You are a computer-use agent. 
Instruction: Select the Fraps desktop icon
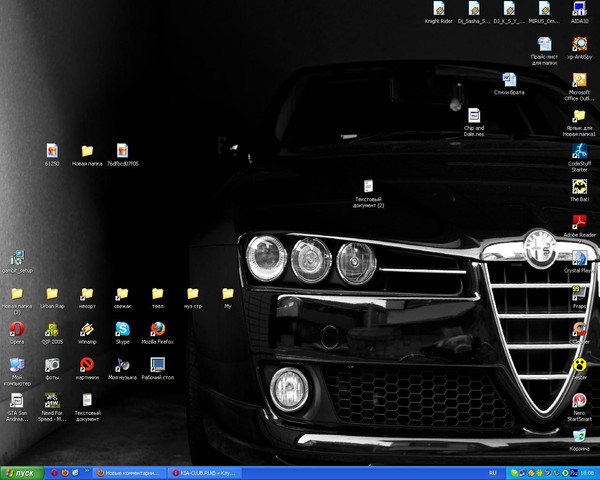579,294
